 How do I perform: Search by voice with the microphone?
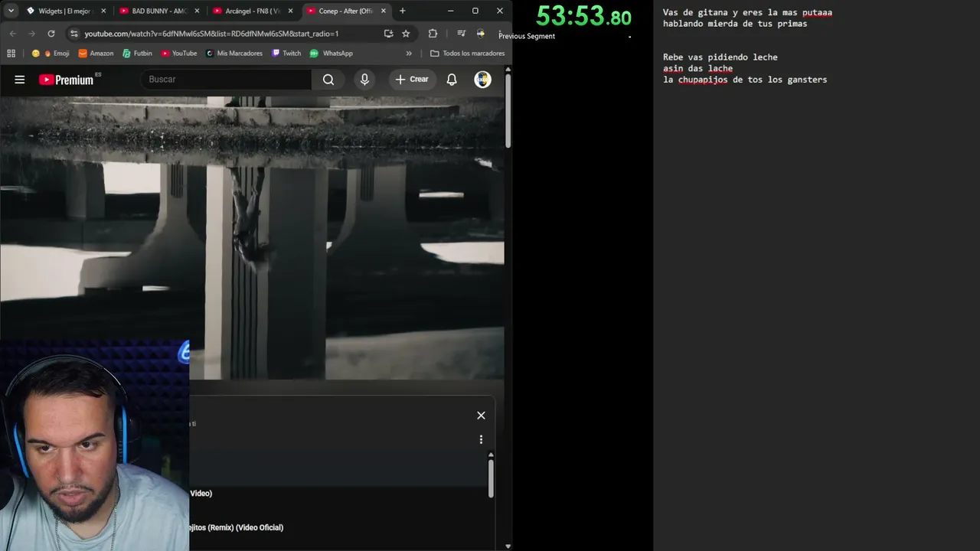(364, 80)
